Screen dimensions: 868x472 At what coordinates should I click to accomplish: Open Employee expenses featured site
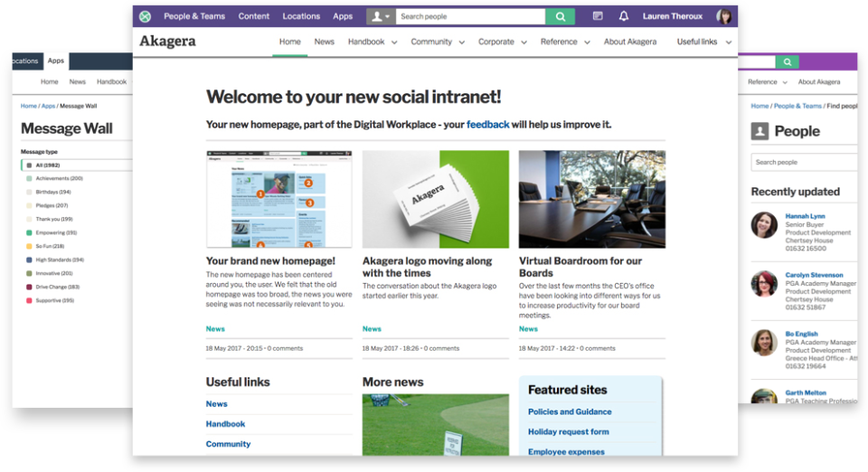point(566,451)
